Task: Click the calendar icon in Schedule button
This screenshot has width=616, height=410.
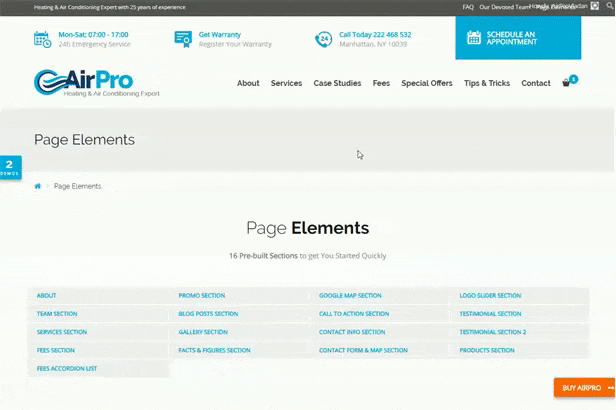Action: (474, 38)
